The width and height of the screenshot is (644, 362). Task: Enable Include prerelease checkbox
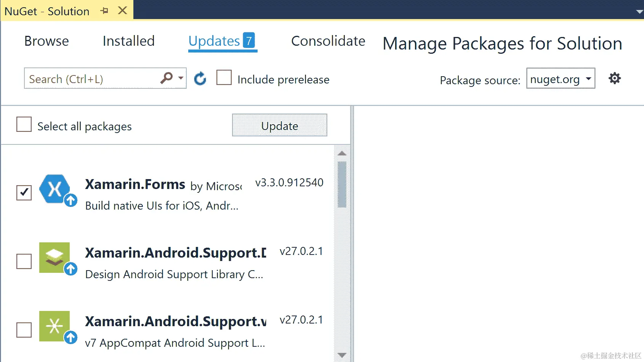224,78
